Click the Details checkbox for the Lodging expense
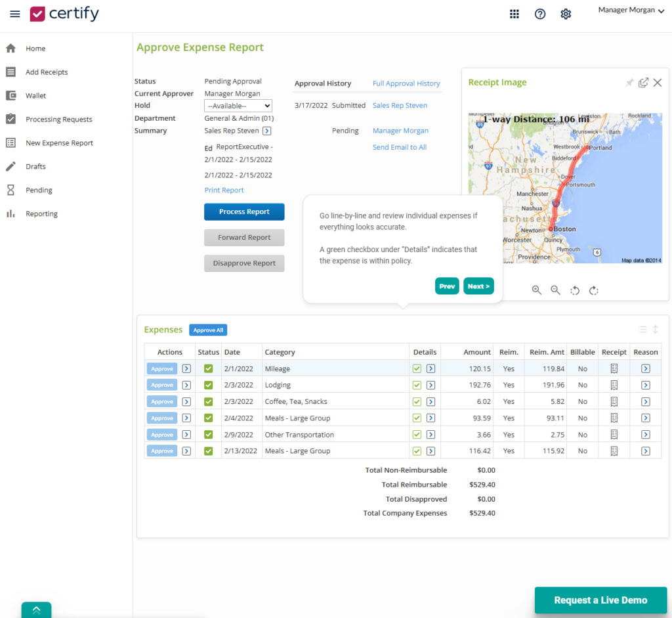 [416, 385]
